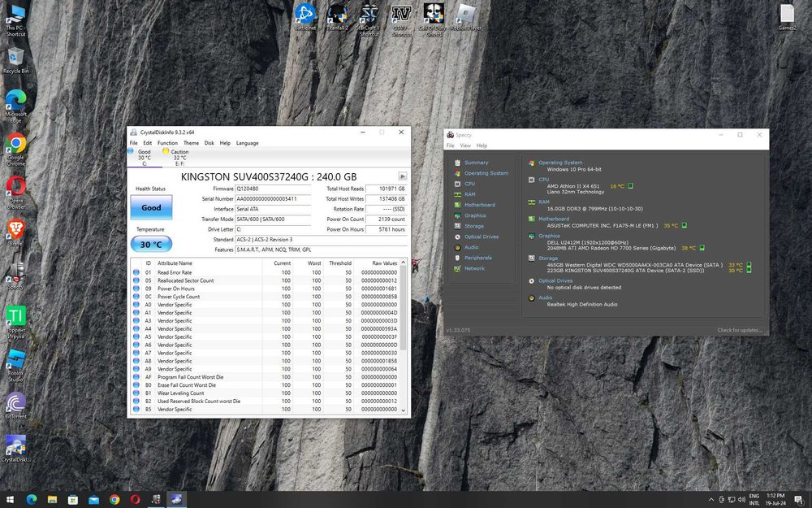Click the 30 °C temperature indicator
The image size is (812, 508).
pos(151,245)
